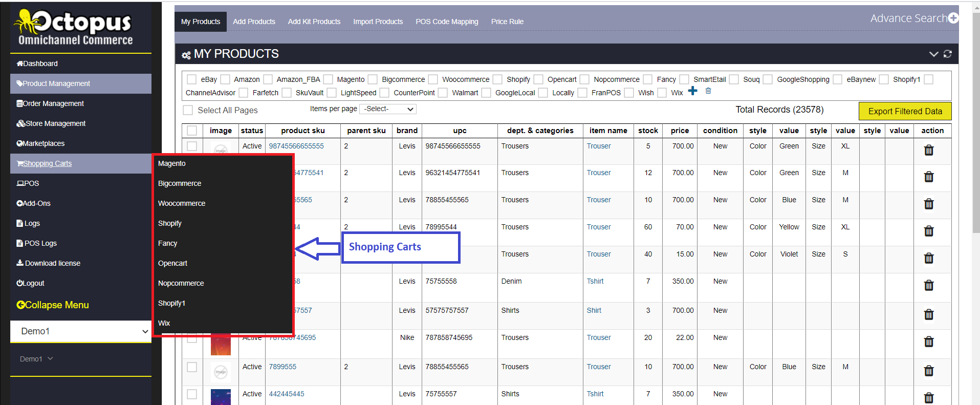Open thumbnail image for SKU 442445445

[x=221, y=397]
